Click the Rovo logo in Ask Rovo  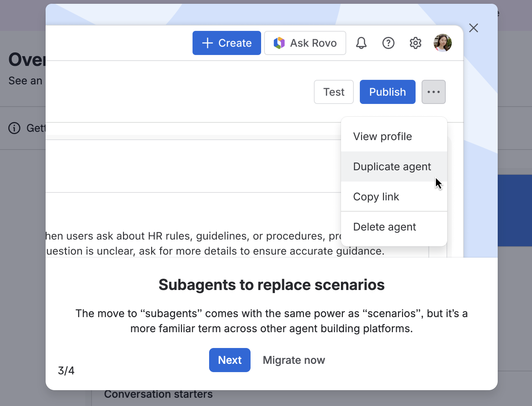tap(279, 43)
